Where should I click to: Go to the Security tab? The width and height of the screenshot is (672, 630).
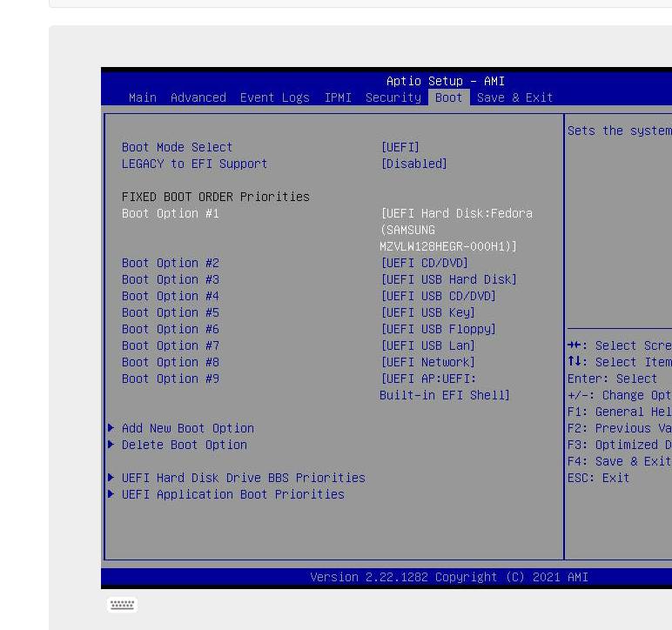[393, 97]
